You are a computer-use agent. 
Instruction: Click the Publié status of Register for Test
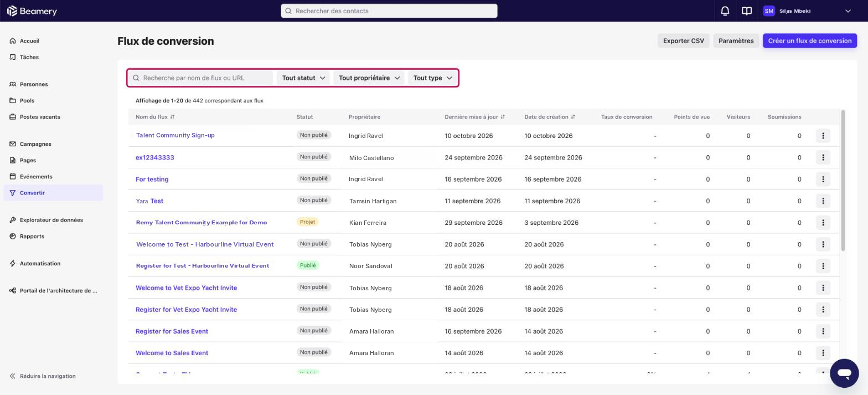[308, 266]
